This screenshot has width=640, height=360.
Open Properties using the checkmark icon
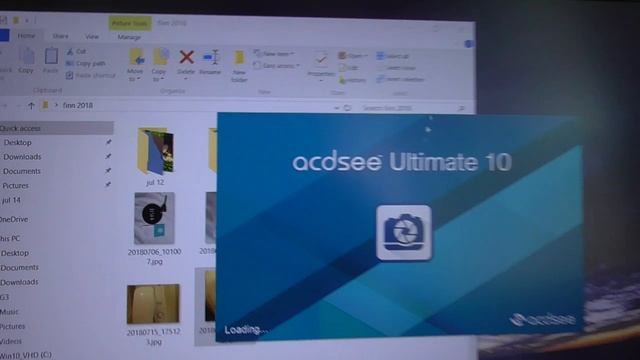[321, 60]
